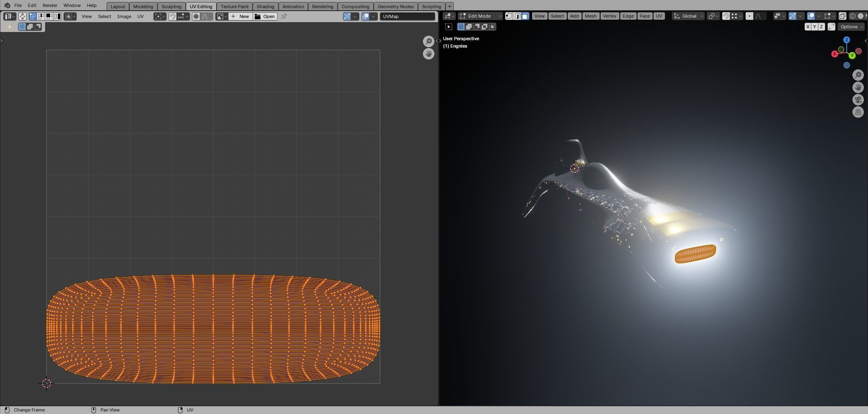Image resolution: width=868 pixels, height=414 pixels.
Task: Open the image browse dropdown in UV editor
Action: click(222, 16)
